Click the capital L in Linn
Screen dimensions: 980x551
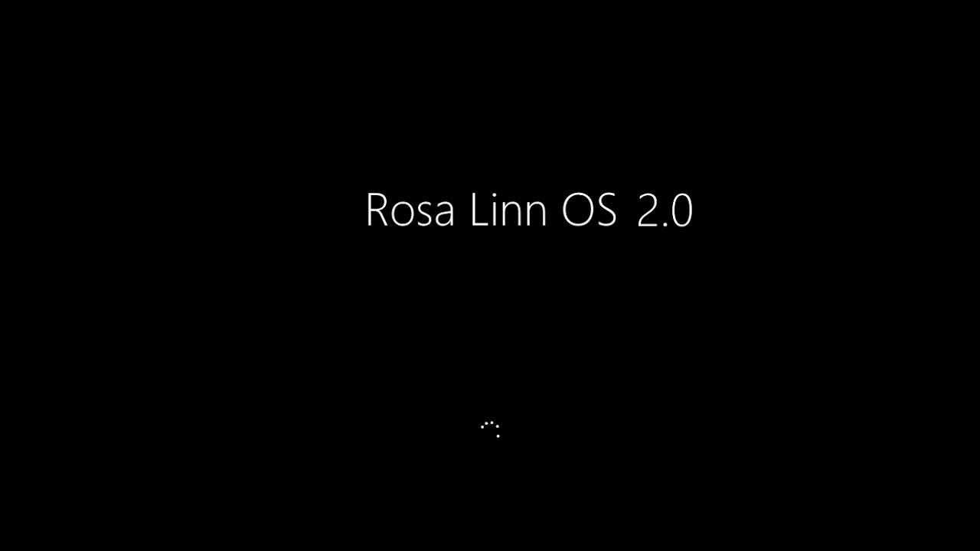pos(479,210)
